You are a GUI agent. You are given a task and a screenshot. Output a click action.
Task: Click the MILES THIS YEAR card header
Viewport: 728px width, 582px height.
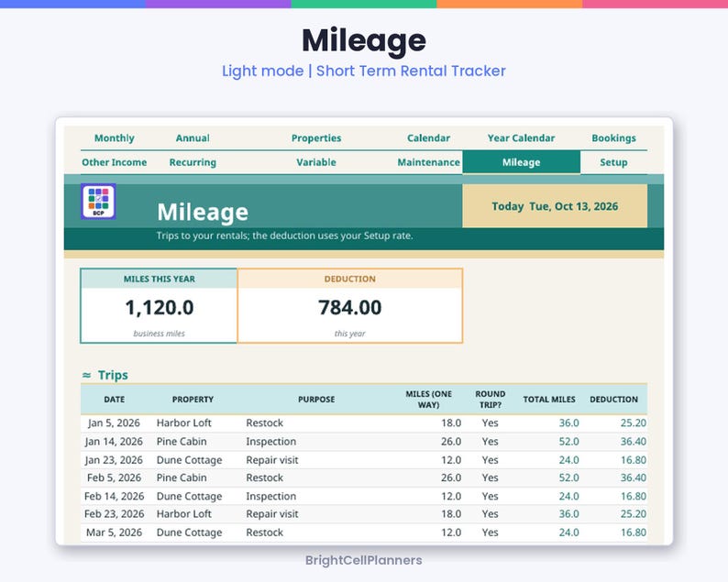point(160,279)
